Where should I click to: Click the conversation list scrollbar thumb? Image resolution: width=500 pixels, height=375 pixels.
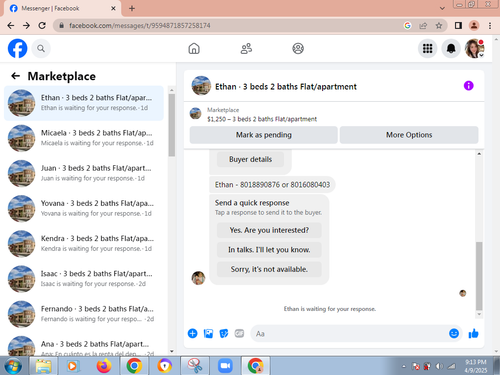[172, 125]
